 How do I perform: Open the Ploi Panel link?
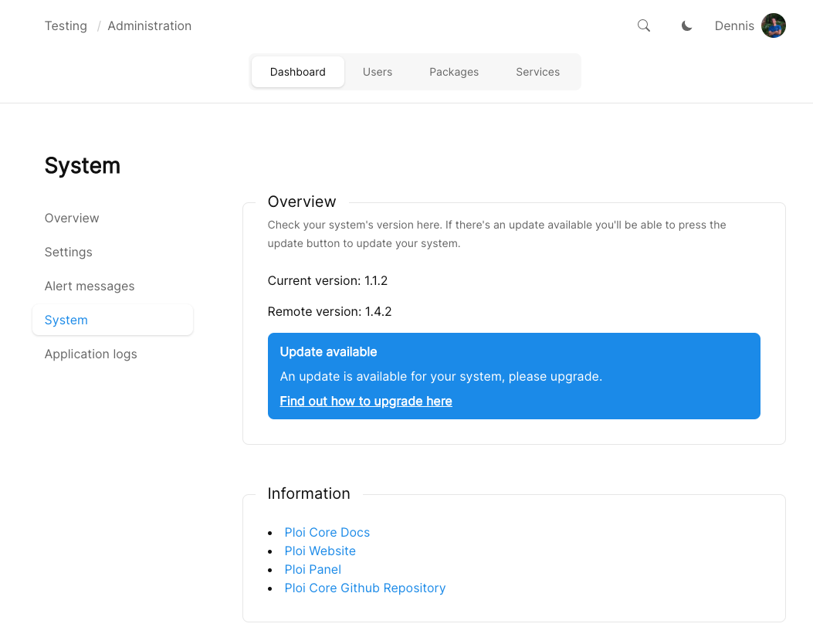(x=313, y=569)
